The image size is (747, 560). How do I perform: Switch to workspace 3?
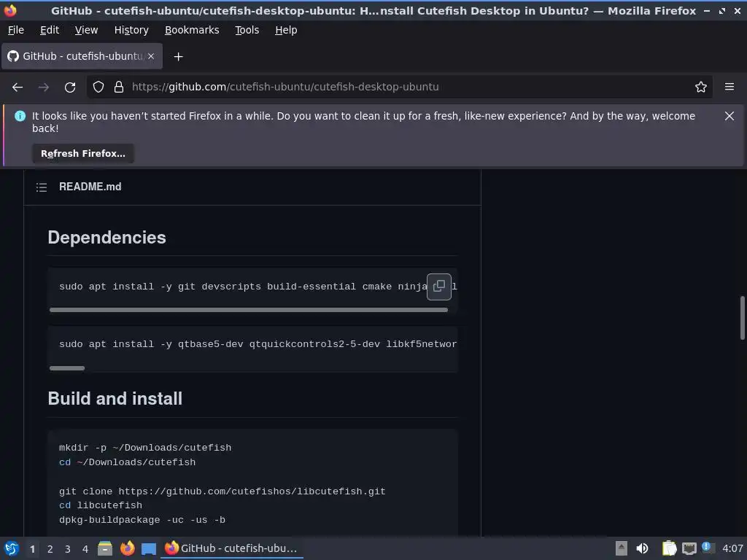tap(68, 549)
